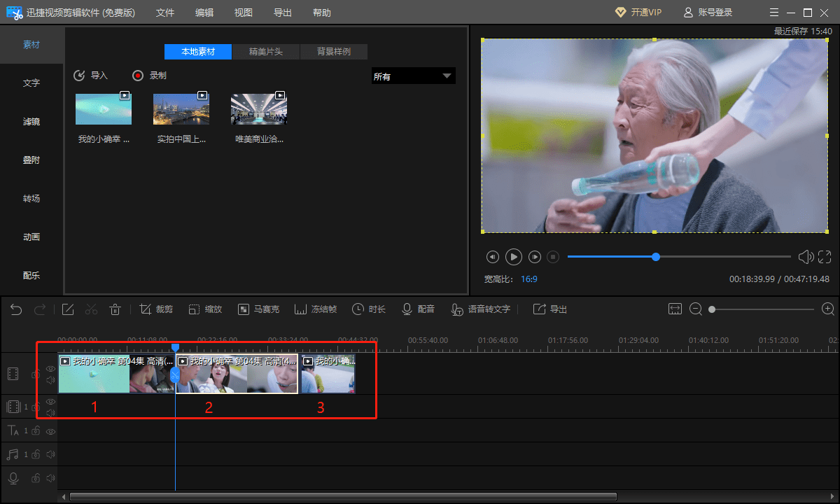Switch to the 精美片头 tab
Screen dimensions: 840x504
pyautogui.click(x=265, y=52)
